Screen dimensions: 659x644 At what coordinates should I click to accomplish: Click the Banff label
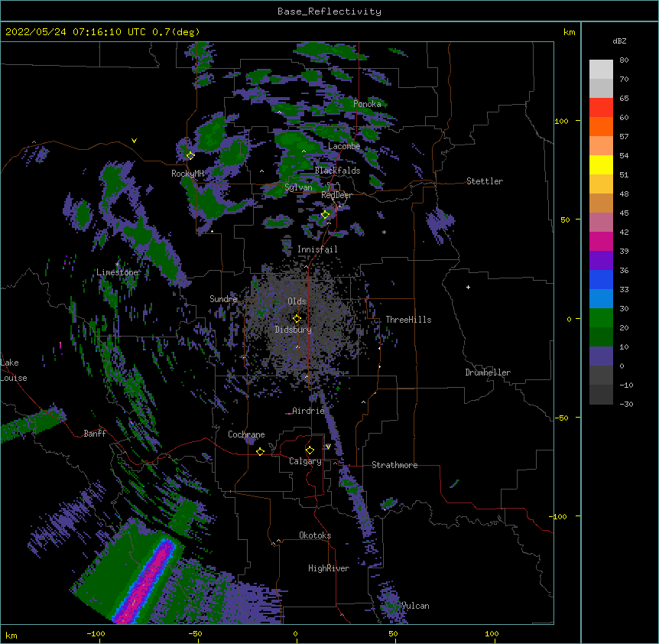coord(95,434)
